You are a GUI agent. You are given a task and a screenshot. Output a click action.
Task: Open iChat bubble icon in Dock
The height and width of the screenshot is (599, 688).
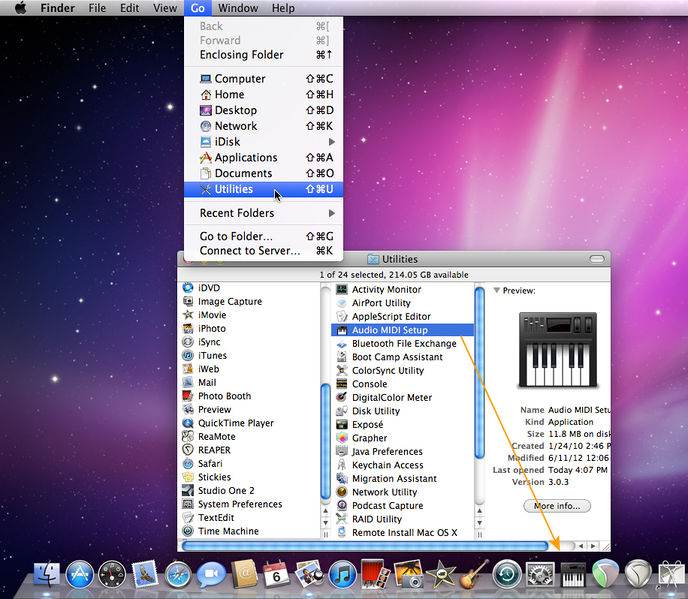pyautogui.click(x=211, y=574)
